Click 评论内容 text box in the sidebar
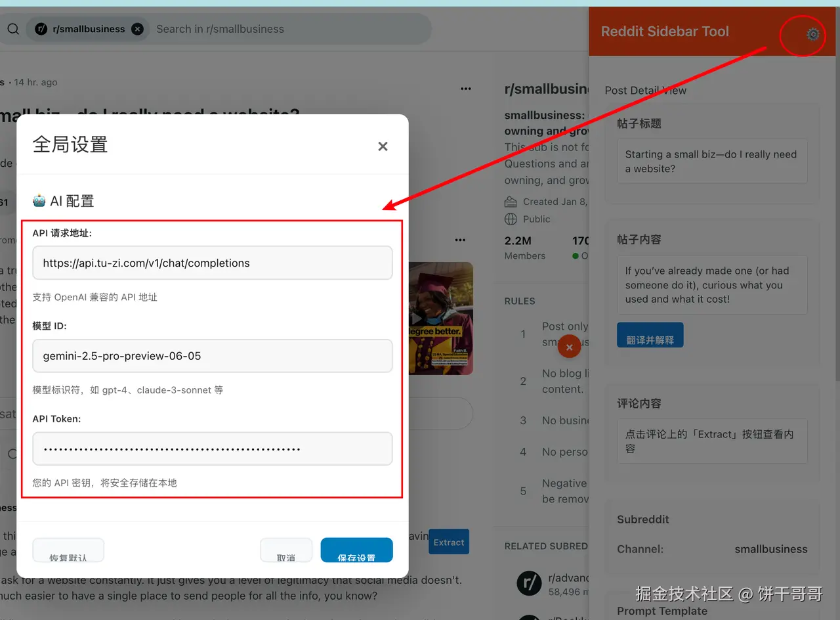Image resolution: width=840 pixels, height=620 pixels. pyautogui.click(x=712, y=441)
